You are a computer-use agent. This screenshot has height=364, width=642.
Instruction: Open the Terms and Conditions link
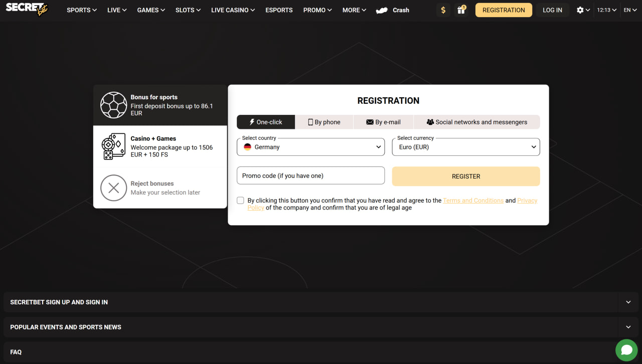click(x=473, y=201)
